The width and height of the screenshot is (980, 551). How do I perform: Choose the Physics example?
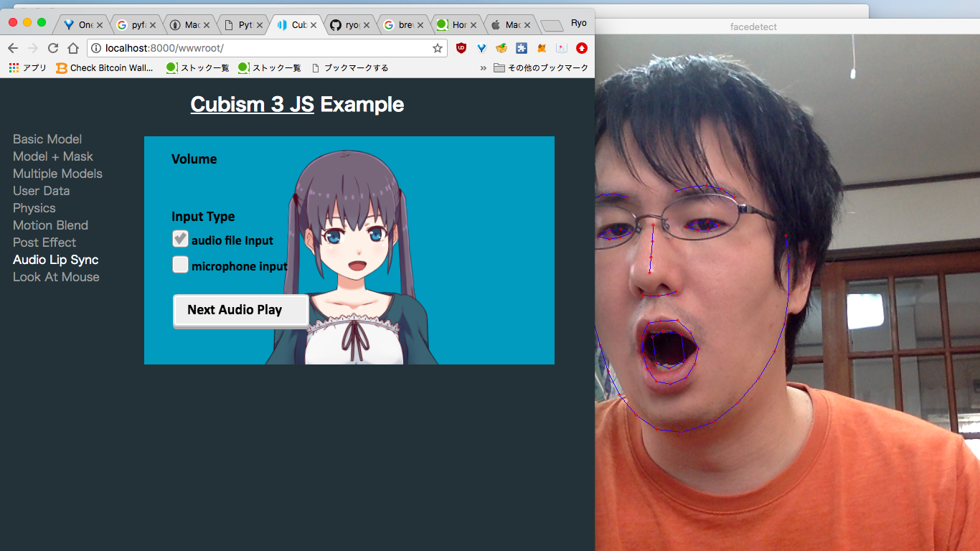click(x=34, y=208)
